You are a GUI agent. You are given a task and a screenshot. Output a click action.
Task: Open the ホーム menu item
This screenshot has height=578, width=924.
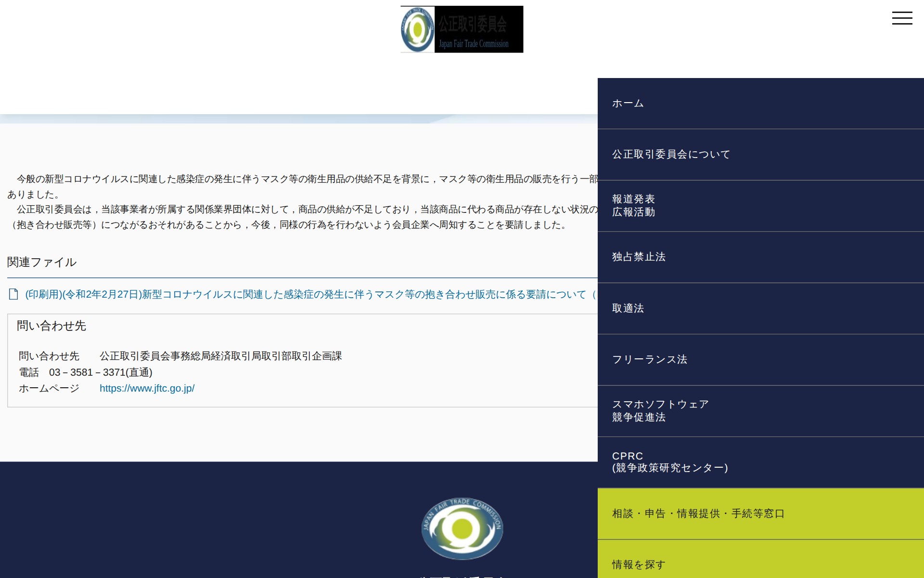627,103
